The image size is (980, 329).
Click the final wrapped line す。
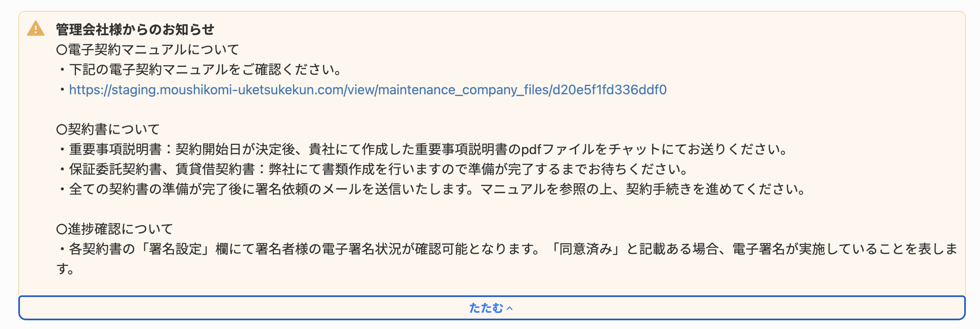click(66, 269)
